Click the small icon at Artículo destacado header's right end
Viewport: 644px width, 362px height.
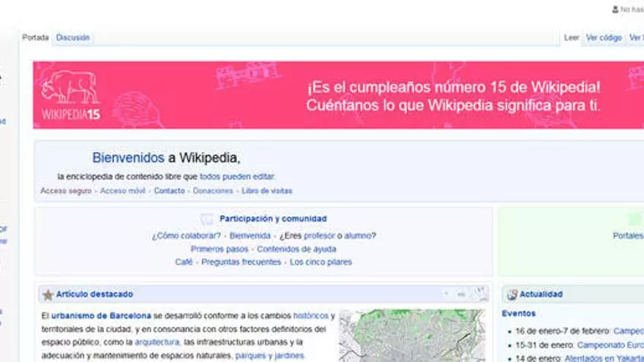(x=479, y=294)
